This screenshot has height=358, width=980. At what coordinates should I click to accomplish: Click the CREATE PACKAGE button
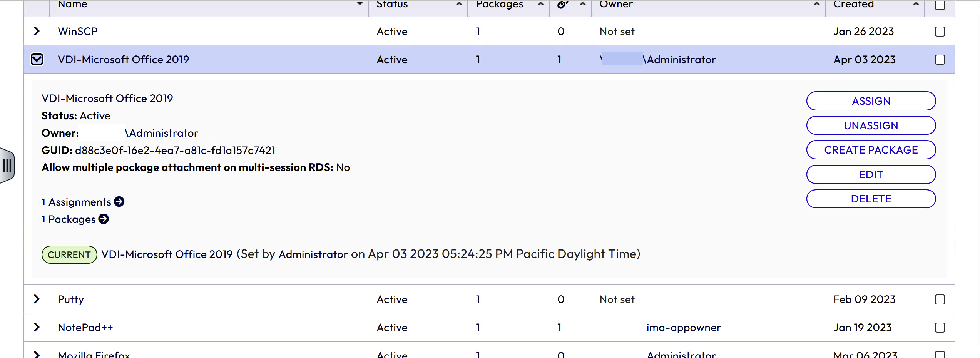[871, 150]
